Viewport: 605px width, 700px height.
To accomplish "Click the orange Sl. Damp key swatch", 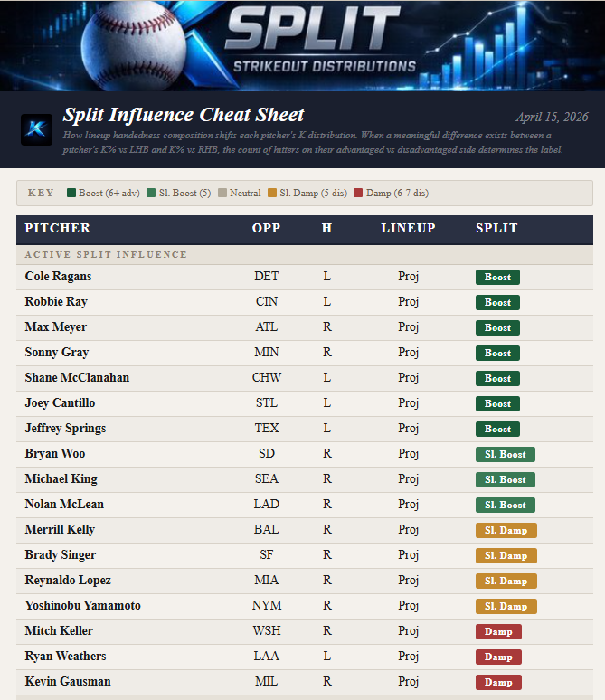I will [x=272, y=193].
